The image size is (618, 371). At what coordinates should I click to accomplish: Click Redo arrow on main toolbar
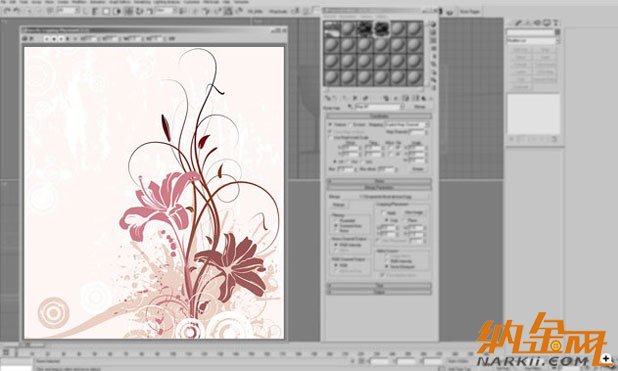17,11
